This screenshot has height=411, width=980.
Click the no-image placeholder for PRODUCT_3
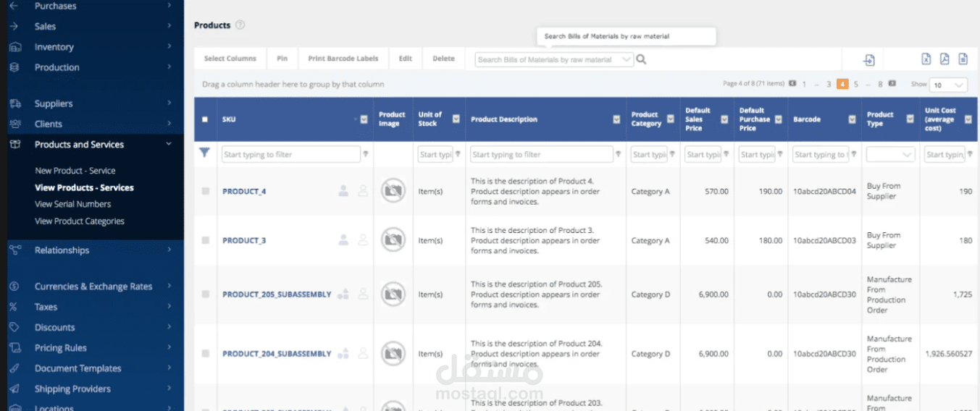[x=393, y=240]
